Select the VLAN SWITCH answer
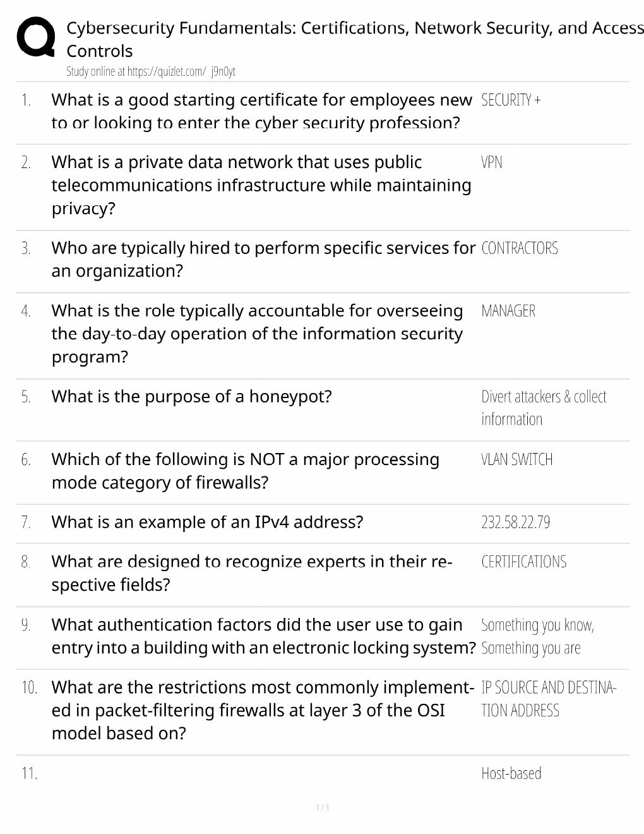 coord(516,459)
